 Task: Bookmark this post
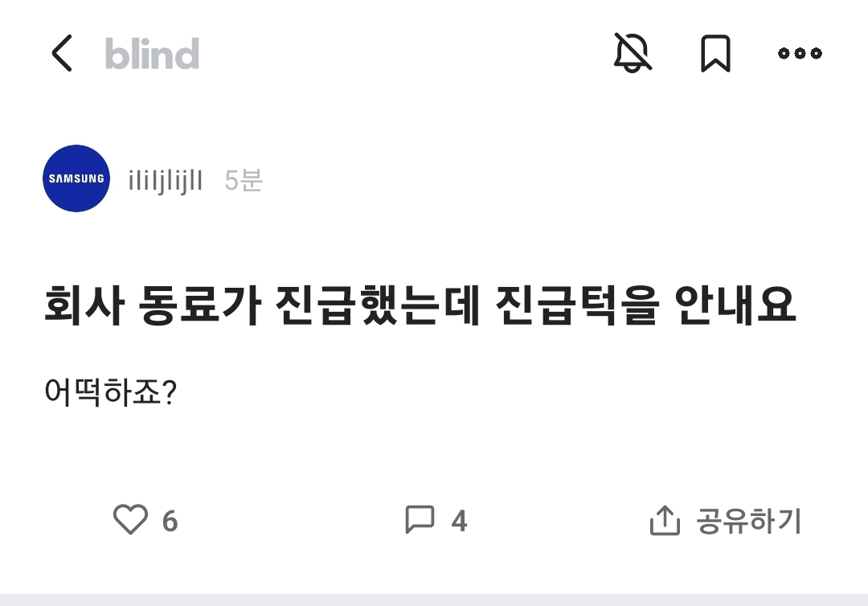[x=715, y=54]
